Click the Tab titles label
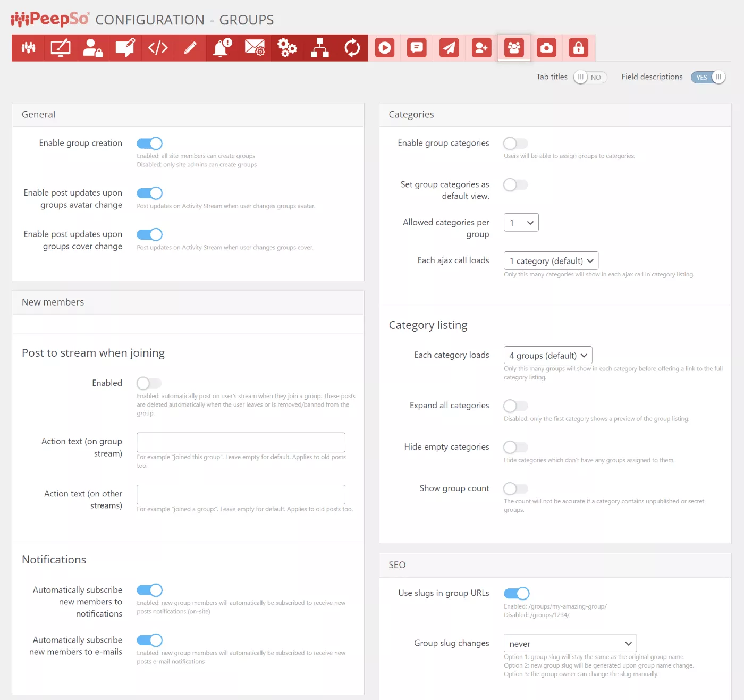Image resolution: width=744 pixels, height=700 pixels. [552, 77]
